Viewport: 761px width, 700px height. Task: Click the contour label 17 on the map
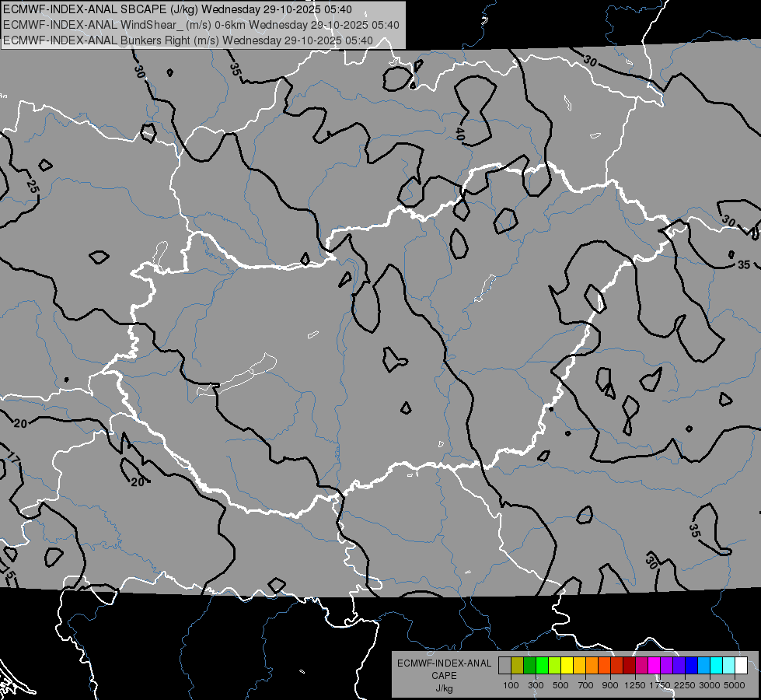click(x=13, y=457)
